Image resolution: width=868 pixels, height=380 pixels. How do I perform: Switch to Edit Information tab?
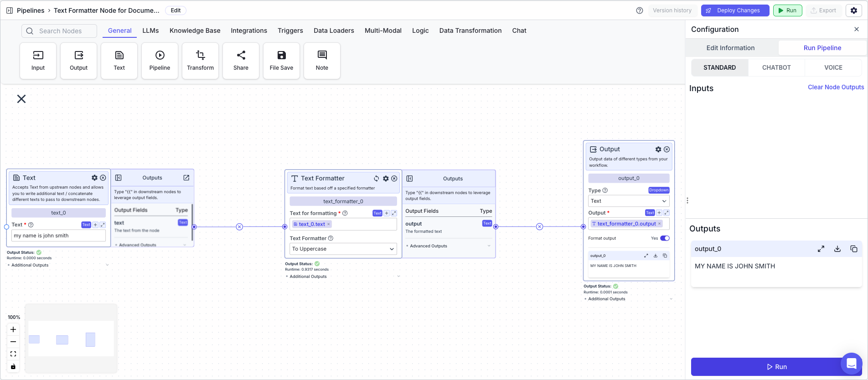point(731,48)
